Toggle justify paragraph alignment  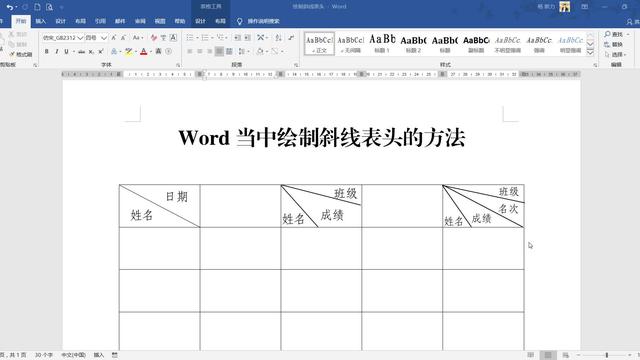coord(220,51)
